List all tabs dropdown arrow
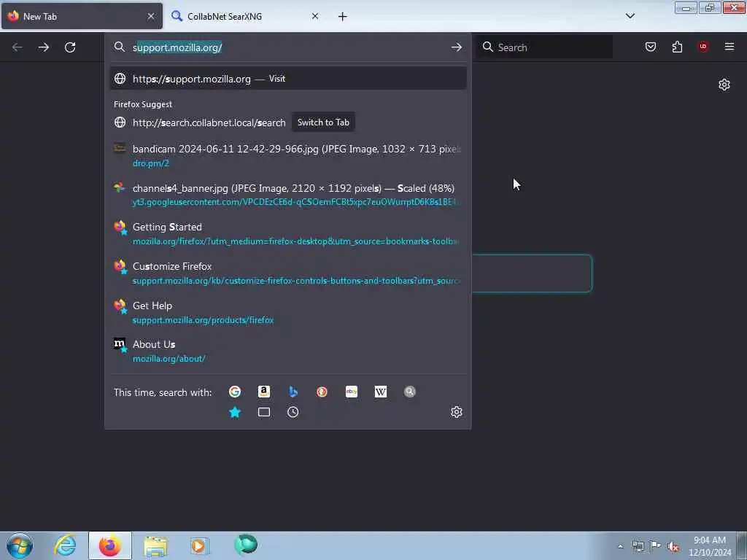 click(x=630, y=16)
